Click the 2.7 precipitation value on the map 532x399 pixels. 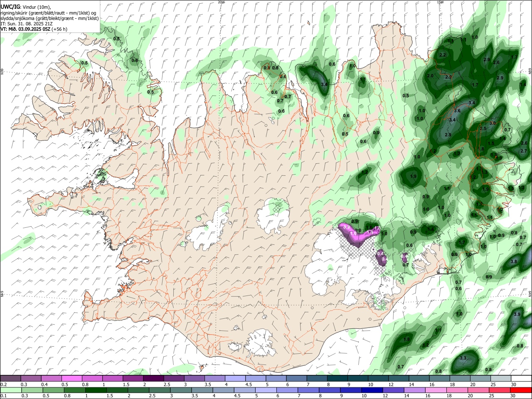click(524, 151)
